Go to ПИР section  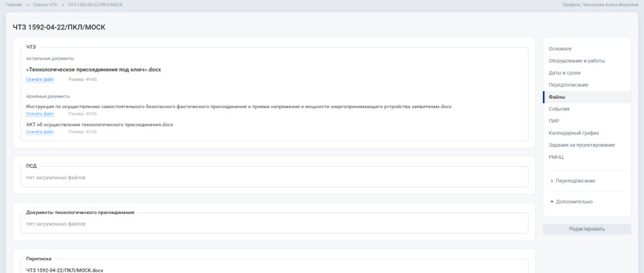[x=554, y=121]
